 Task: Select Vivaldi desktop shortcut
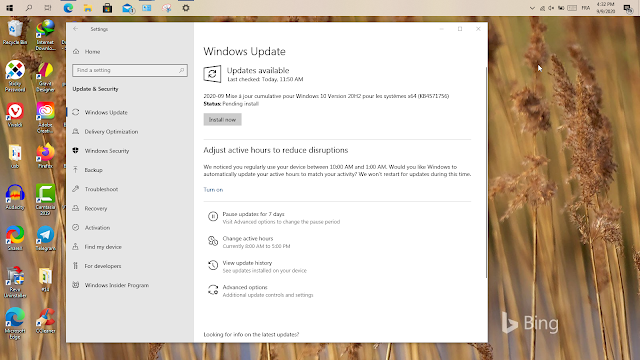coord(15,115)
